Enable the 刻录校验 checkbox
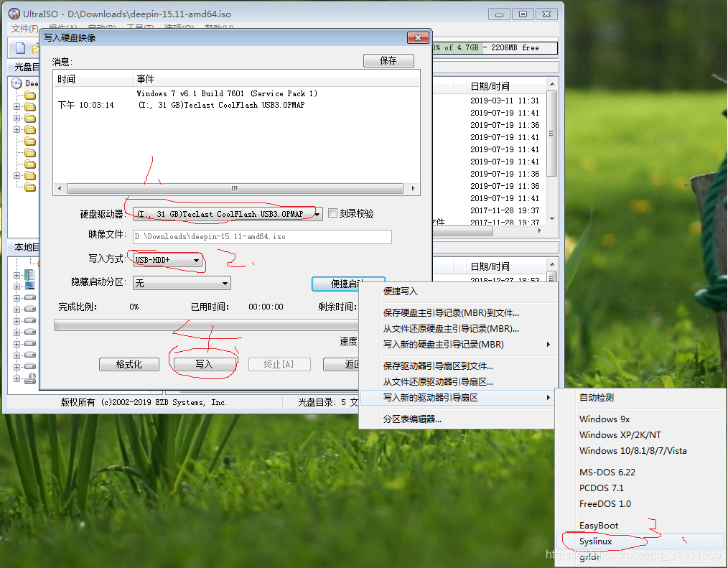The image size is (728, 568). pos(332,213)
